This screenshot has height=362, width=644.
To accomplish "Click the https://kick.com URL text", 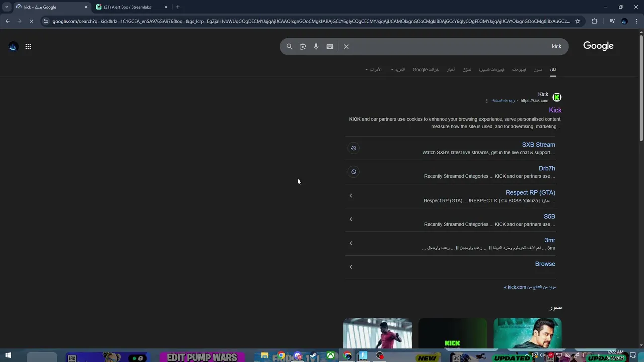I will point(534,101).
